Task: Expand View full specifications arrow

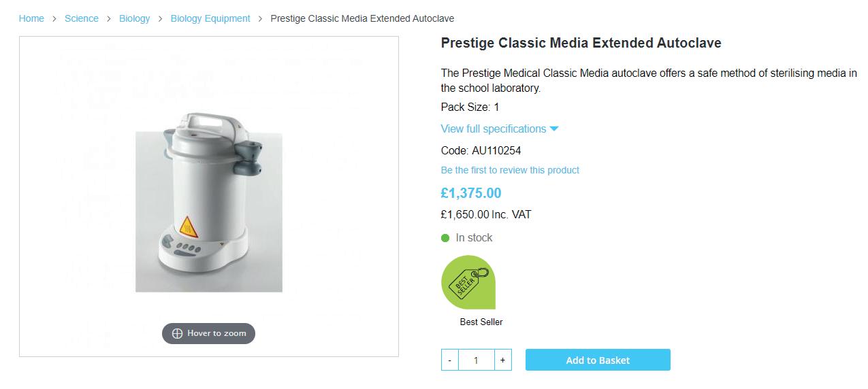Action: [x=553, y=129]
